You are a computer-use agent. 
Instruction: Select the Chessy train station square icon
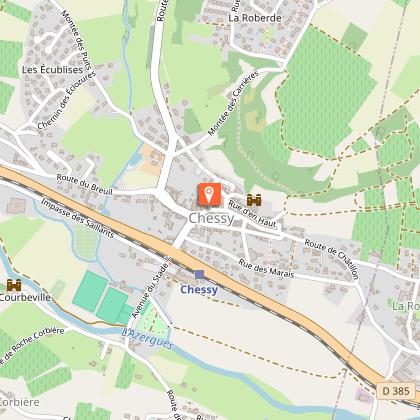pos(199,275)
